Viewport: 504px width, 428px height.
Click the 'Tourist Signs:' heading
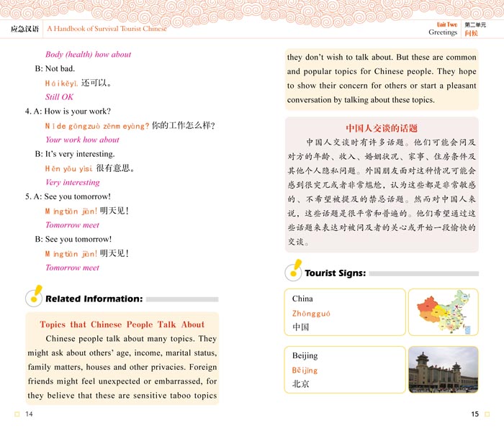336,273
